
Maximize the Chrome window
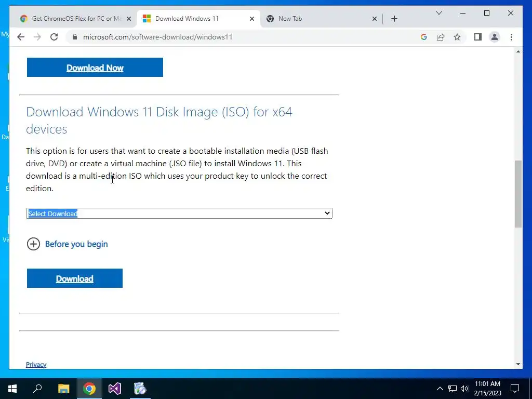[487, 13]
